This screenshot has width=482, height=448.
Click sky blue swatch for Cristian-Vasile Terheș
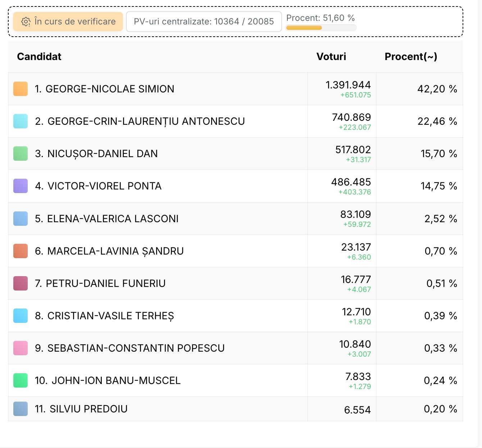21,316
